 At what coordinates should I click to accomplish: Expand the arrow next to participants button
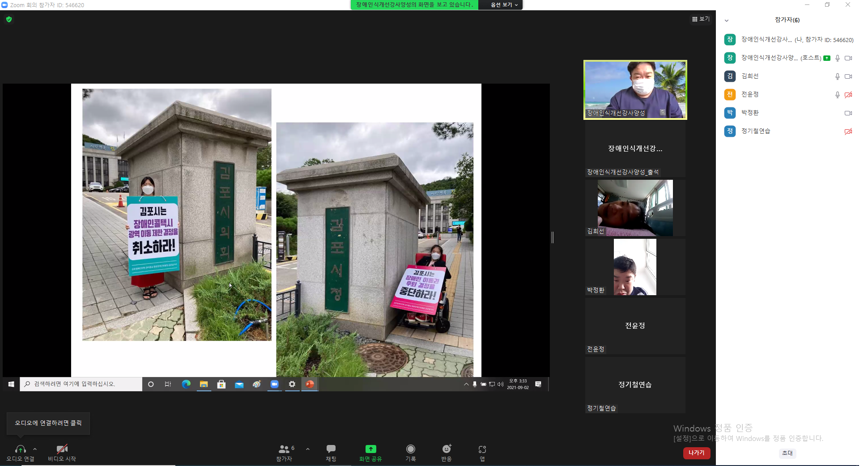308,449
